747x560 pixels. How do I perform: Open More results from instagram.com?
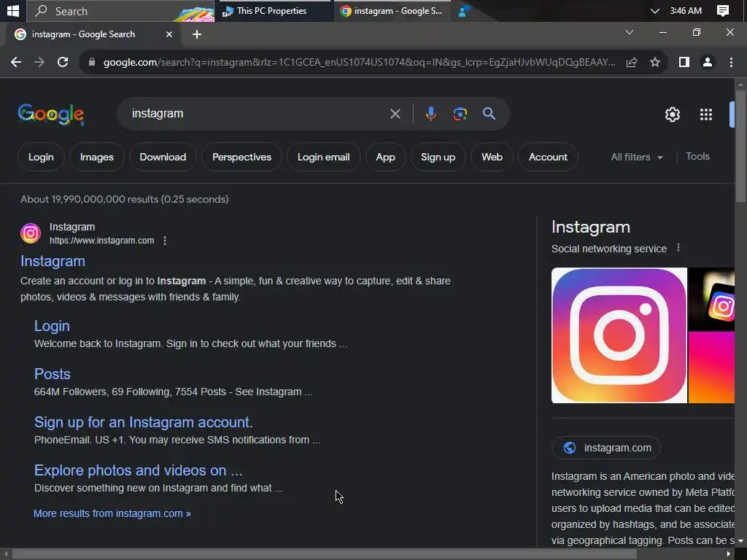pos(112,513)
